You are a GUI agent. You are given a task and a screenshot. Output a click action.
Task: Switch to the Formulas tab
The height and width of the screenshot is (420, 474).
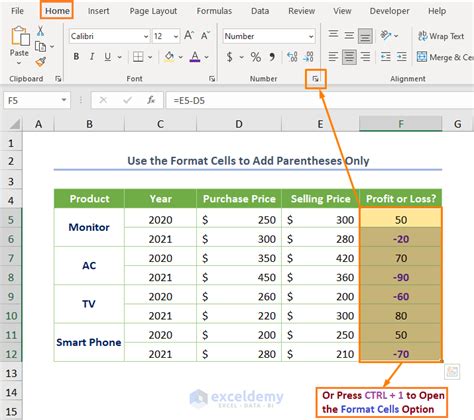click(x=214, y=11)
